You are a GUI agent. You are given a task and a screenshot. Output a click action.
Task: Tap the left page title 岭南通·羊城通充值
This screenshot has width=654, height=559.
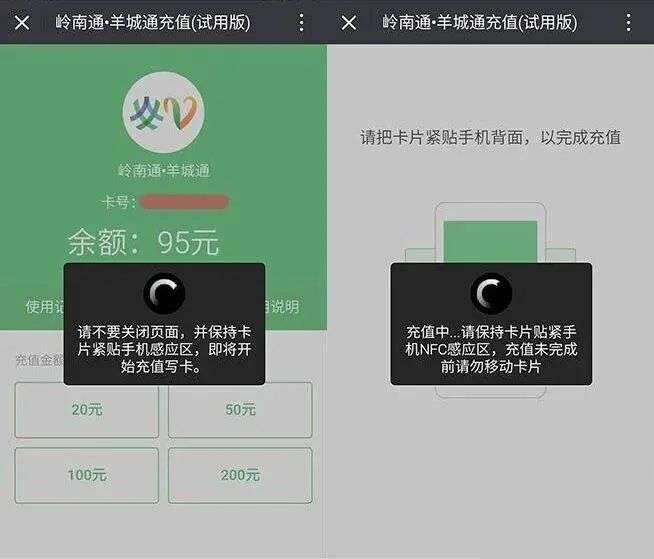[x=153, y=23]
